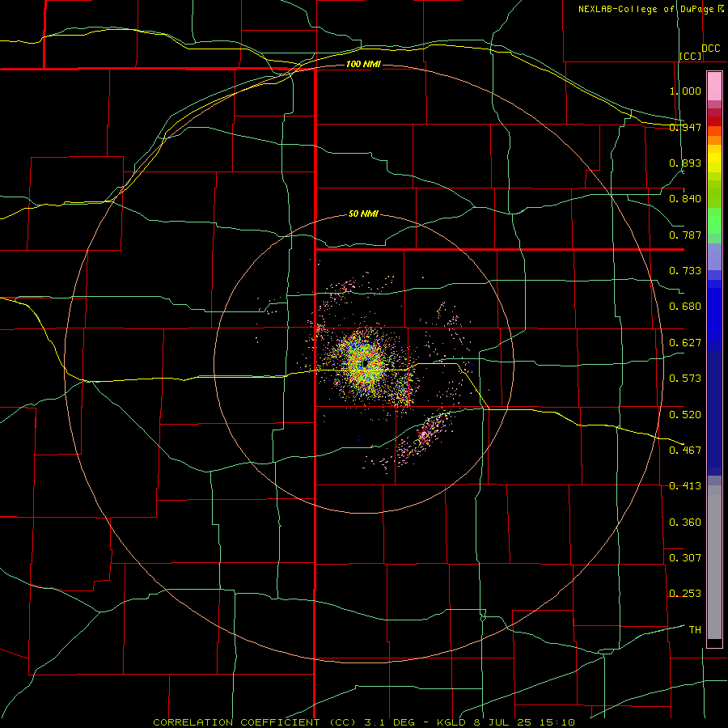Select the 0.627 legend value
Image resolution: width=728 pixels, height=728 pixels.
pos(685,343)
